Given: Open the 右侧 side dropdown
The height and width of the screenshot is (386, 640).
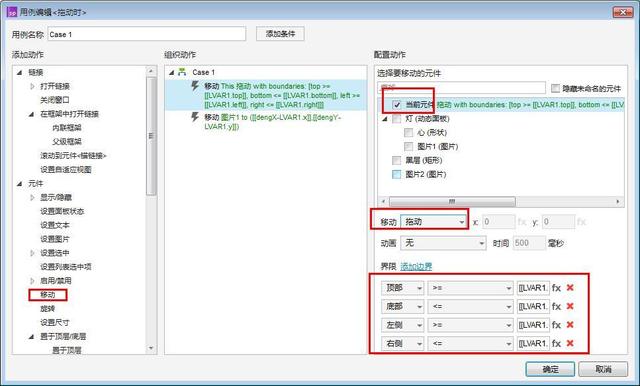Looking at the screenshot, I should click(x=402, y=344).
